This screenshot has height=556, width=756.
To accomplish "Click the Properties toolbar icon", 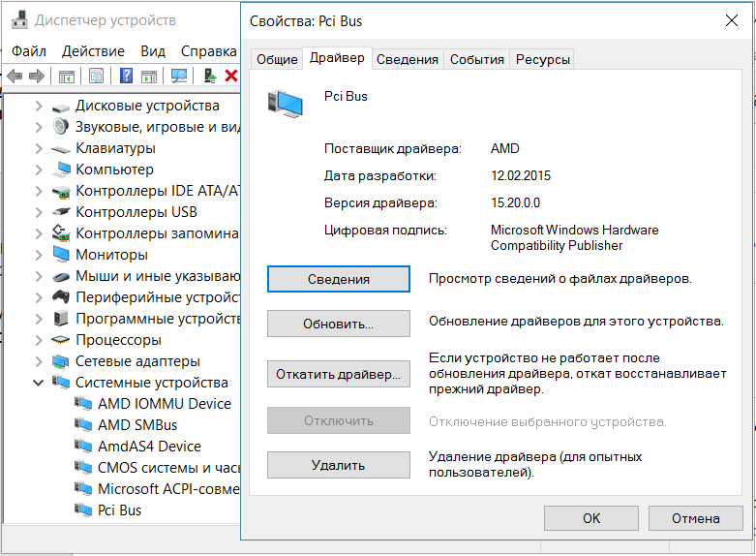I will 96,76.
